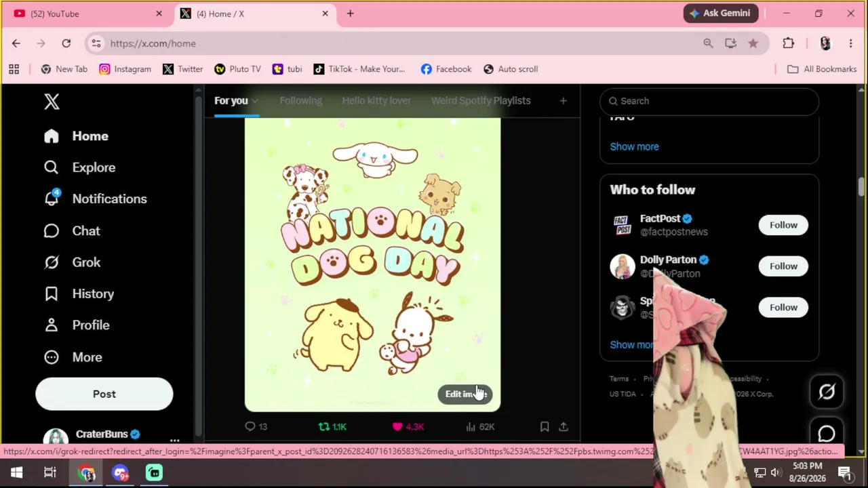Bookmark the post
The height and width of the screenshot is (488, 868).
click(545, 426)
